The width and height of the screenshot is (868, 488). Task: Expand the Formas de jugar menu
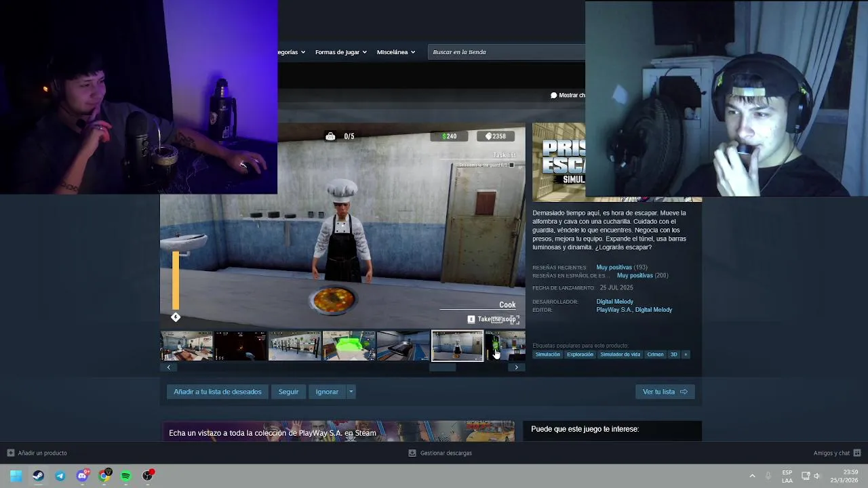click(341, 52)
